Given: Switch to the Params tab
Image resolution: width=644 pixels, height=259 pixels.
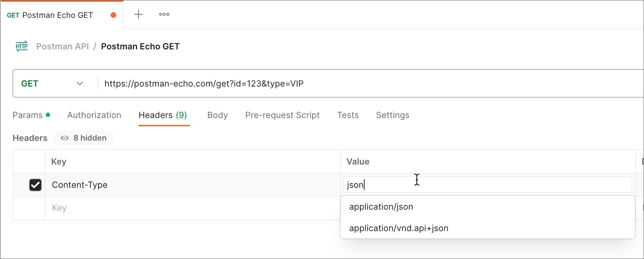Looking at the screenshot, I should tap(28, 115).
